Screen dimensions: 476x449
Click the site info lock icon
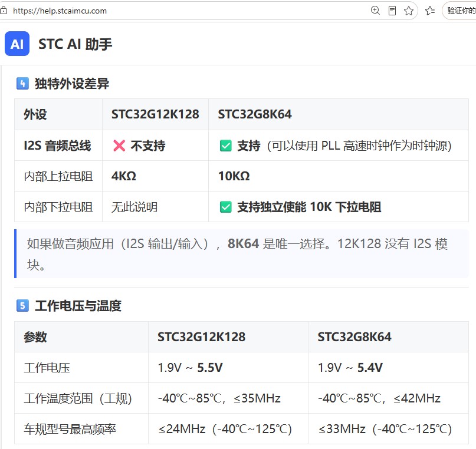coord(4,11)
